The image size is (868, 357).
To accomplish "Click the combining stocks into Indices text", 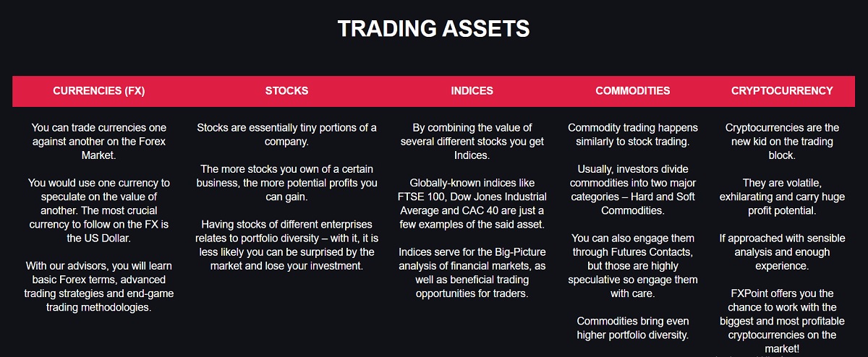I will (x=472, y=142).
